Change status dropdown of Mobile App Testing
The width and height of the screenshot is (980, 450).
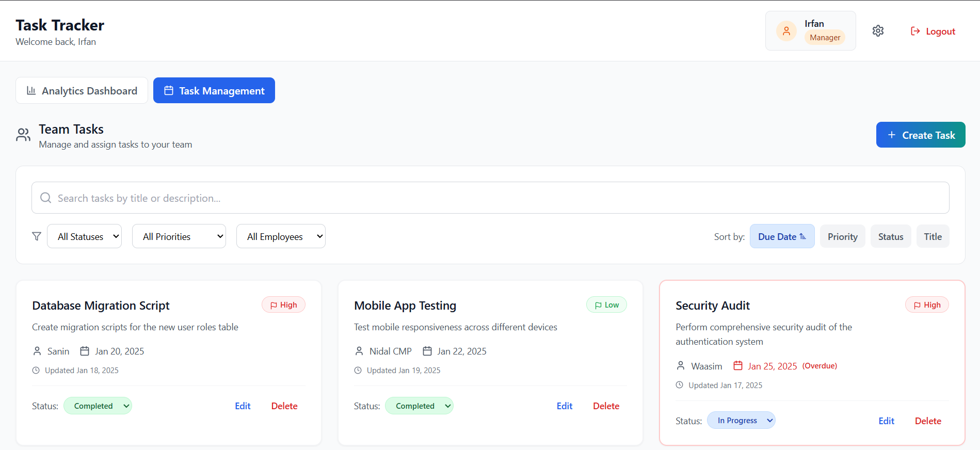[x=420, y=406]
